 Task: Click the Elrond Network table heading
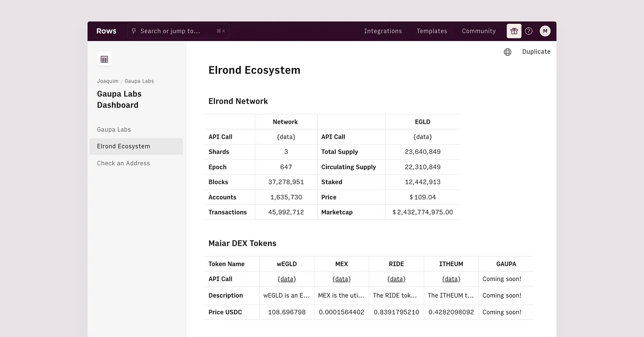click(238, 101)
